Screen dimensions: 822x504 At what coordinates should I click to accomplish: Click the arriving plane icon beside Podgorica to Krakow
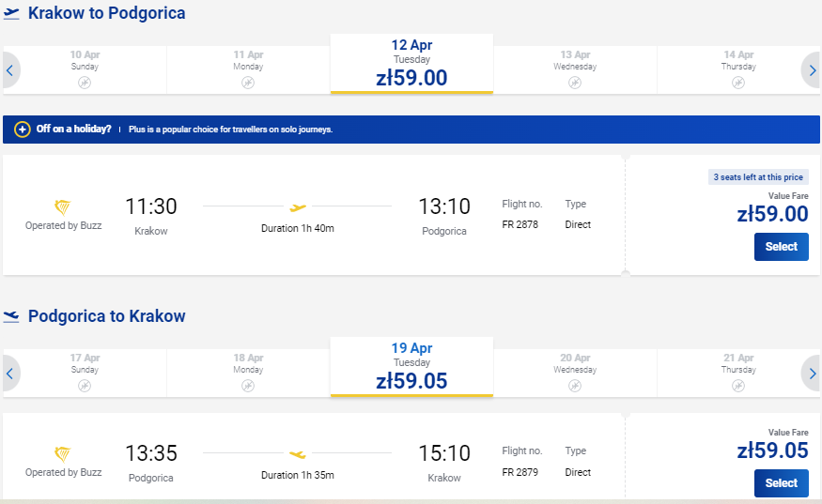tap(11, 316)
